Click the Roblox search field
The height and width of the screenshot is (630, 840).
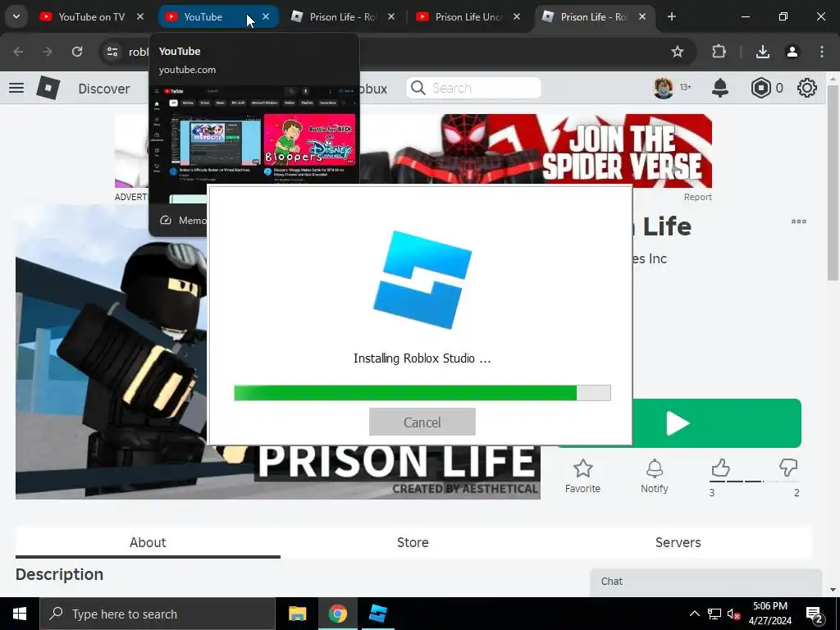[473, 88]
